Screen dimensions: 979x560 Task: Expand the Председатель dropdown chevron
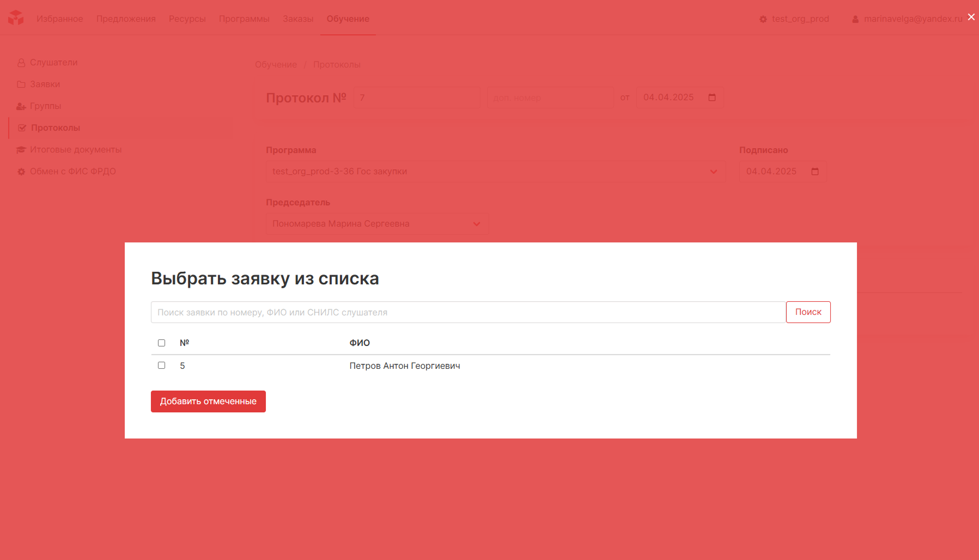pyautogui.click(x=477, y=224)
